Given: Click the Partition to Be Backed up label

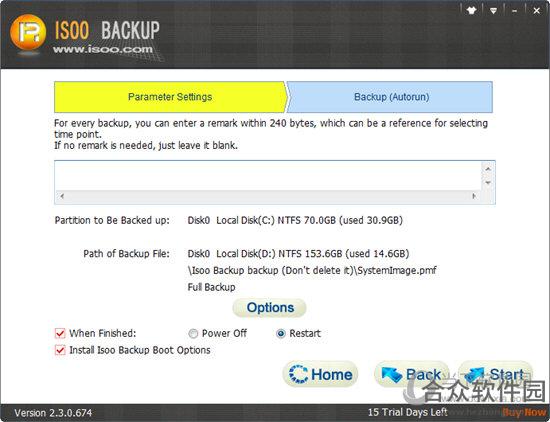Looking at the screenshot, I should click(112, 220).
